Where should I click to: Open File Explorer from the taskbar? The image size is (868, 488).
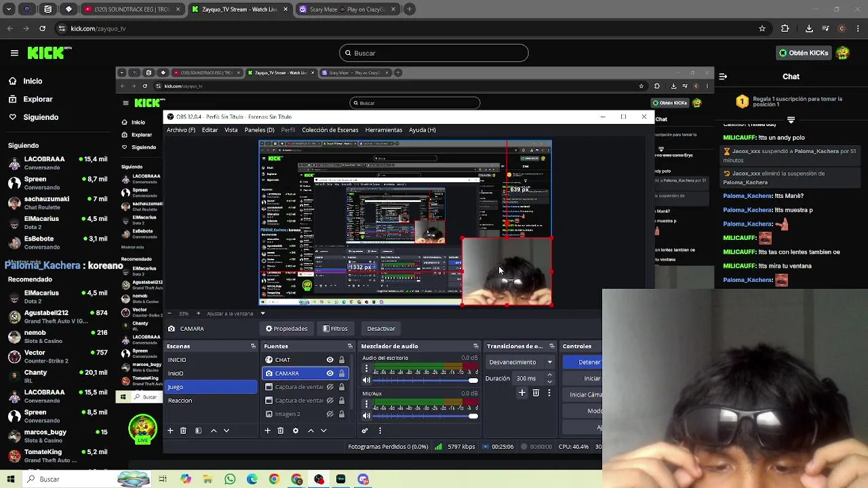pos(208,479)
